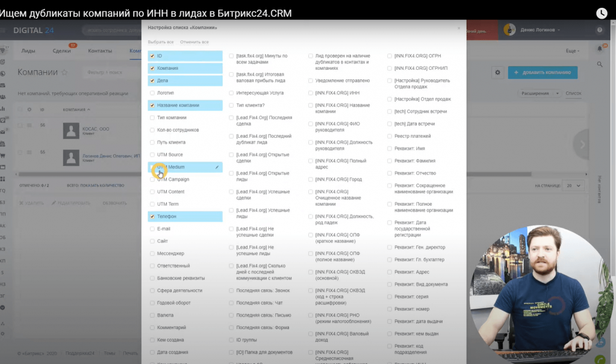Click the Поддержка24 footer link

point(79,353)
